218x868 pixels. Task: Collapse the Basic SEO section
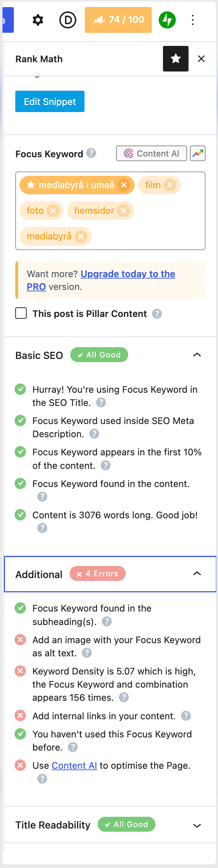[x=197, y=355]
